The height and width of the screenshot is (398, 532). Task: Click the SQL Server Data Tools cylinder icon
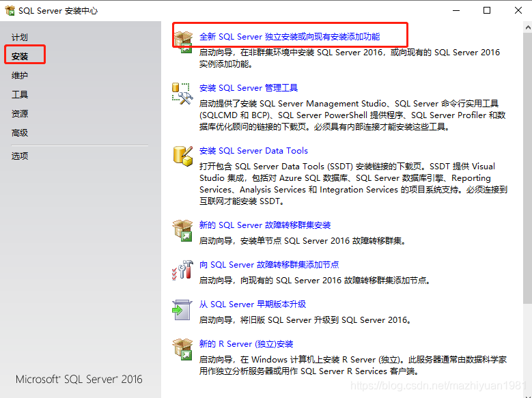(183, 156)
